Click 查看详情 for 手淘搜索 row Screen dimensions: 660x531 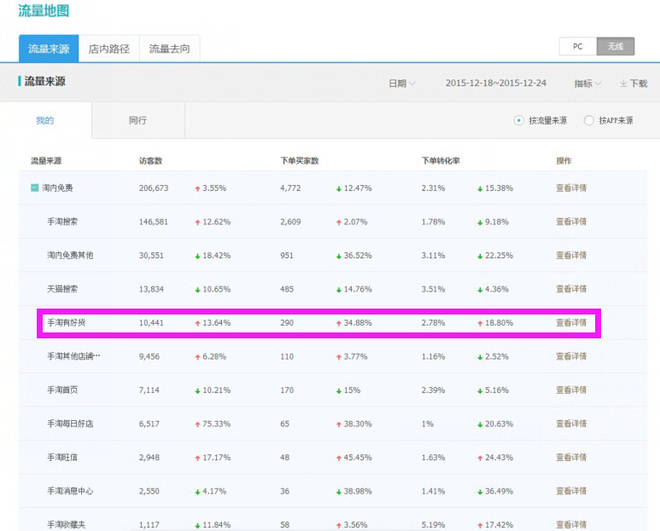pos(571,222)
